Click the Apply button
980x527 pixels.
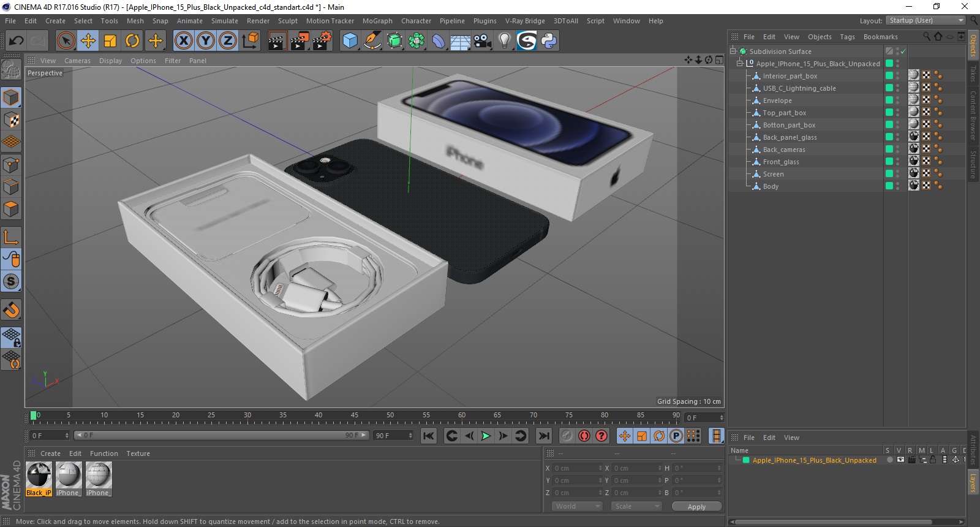pos(696,507)
